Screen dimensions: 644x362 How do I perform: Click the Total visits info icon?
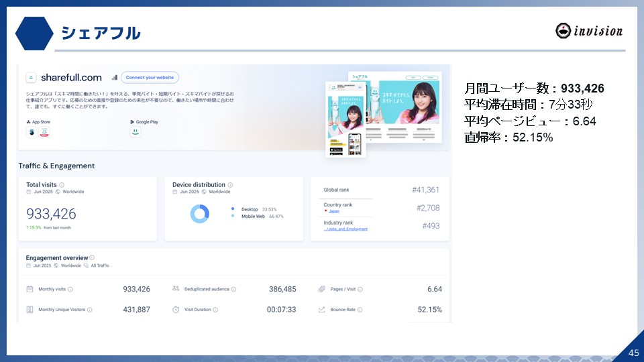pyautogui.click(x=62, y=185)
